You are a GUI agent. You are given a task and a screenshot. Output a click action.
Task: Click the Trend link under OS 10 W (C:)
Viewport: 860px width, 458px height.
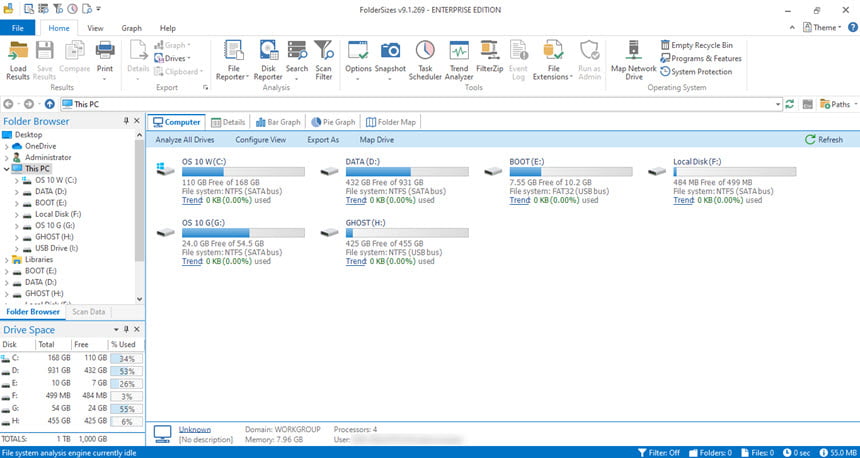click(x=192, y=200)
